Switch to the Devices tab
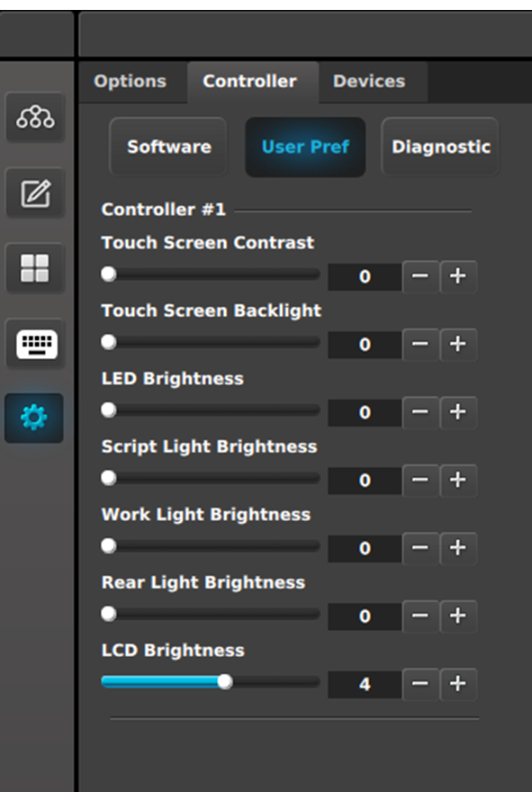Image resolution: width=532 pixels, height=792 pixels. [369, 81]
